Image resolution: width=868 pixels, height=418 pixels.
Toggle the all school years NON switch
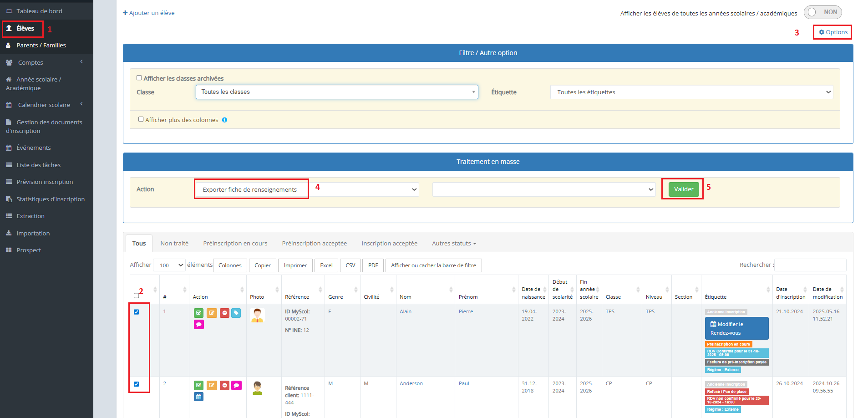822,12
